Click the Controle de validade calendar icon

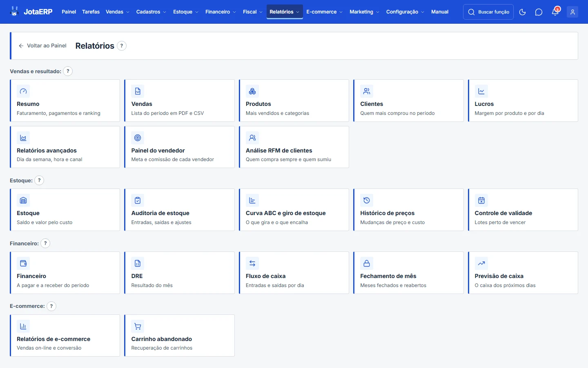pos(481,200)
